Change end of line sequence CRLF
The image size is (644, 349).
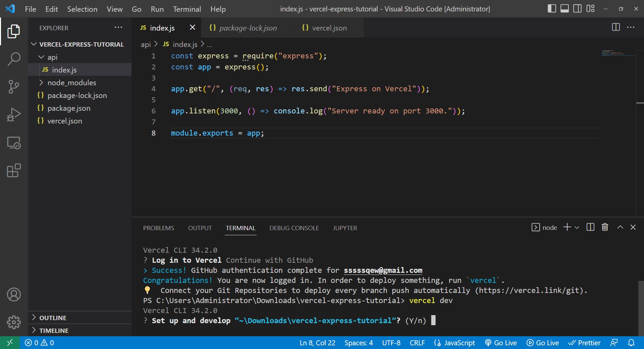point(417,343)
